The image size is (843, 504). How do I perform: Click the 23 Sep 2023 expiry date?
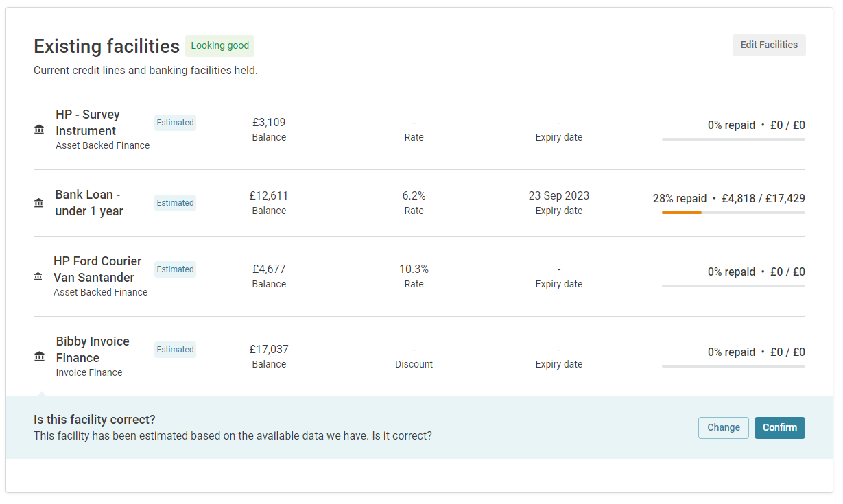559,196
